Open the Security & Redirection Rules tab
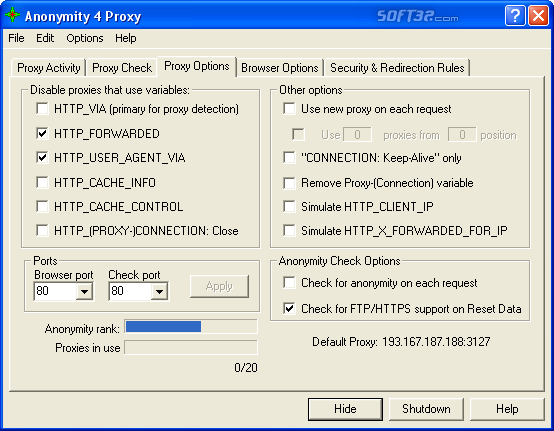Screen dimensions: 554x431 397,67
